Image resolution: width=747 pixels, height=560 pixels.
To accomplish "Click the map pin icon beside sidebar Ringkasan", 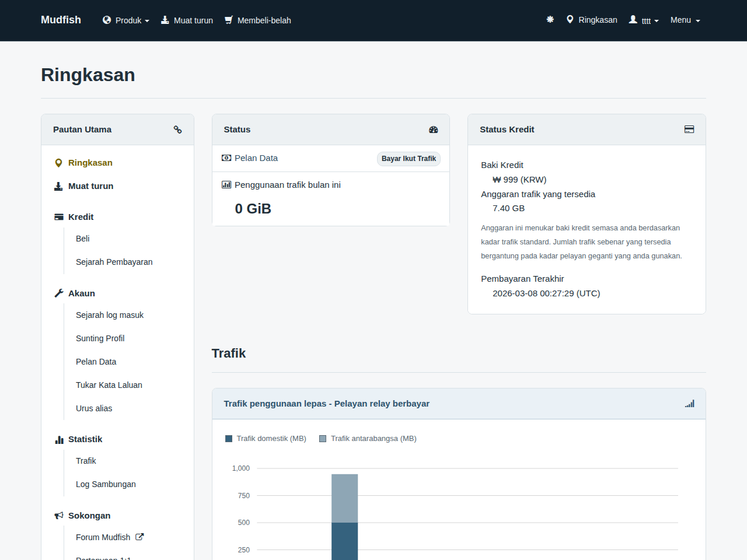I will (x=58, y=163).
